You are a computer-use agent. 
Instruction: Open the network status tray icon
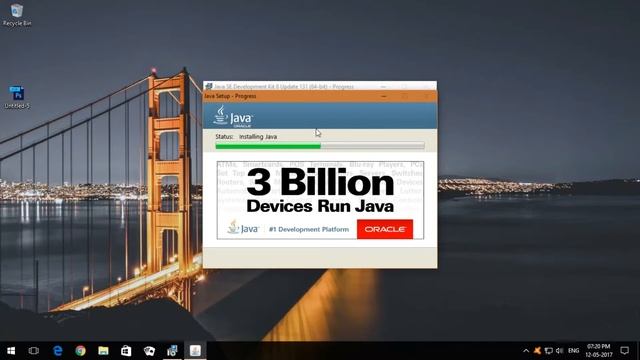pyautogui.click(x=549, y=351)
